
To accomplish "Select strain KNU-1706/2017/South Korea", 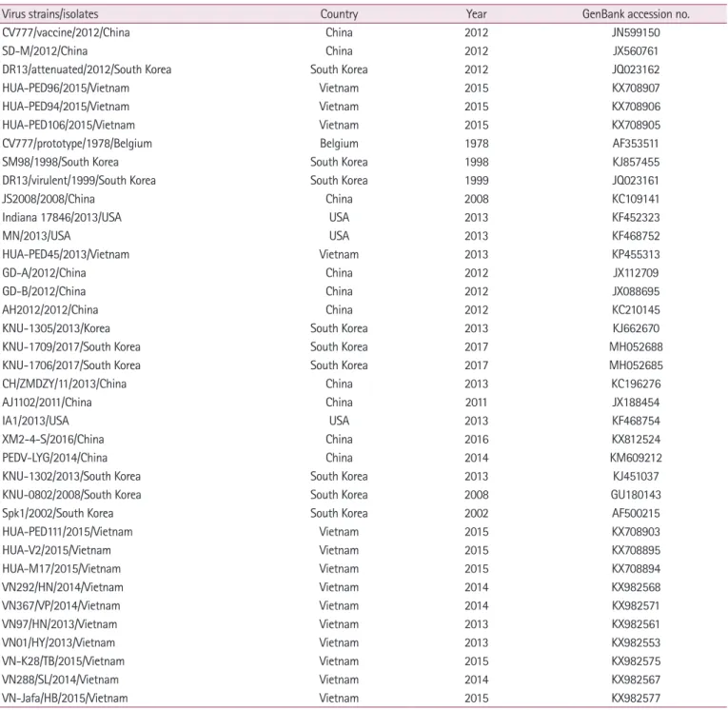I will 71,365.
